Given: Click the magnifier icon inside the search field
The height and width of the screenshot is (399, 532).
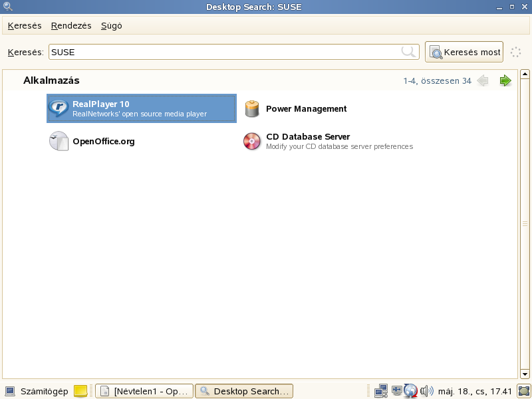Looking at the screenshot, I should [408, 52].
